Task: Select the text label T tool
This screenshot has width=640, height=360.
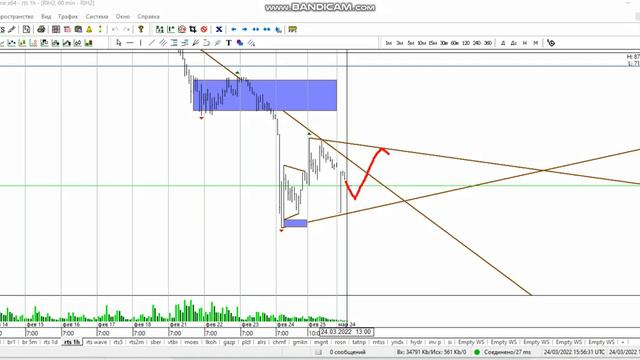Action: tap(229, 42)
